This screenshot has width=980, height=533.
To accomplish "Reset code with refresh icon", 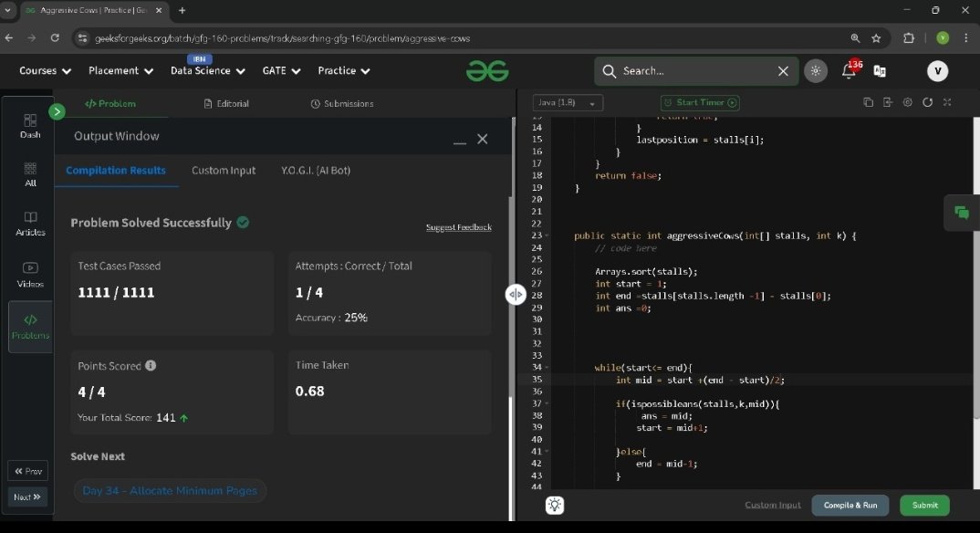I will click(927, 102).
